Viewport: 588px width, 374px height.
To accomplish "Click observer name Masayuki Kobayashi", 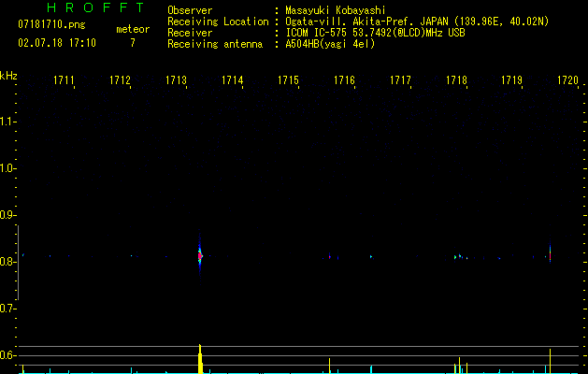I will click(336, 10).
